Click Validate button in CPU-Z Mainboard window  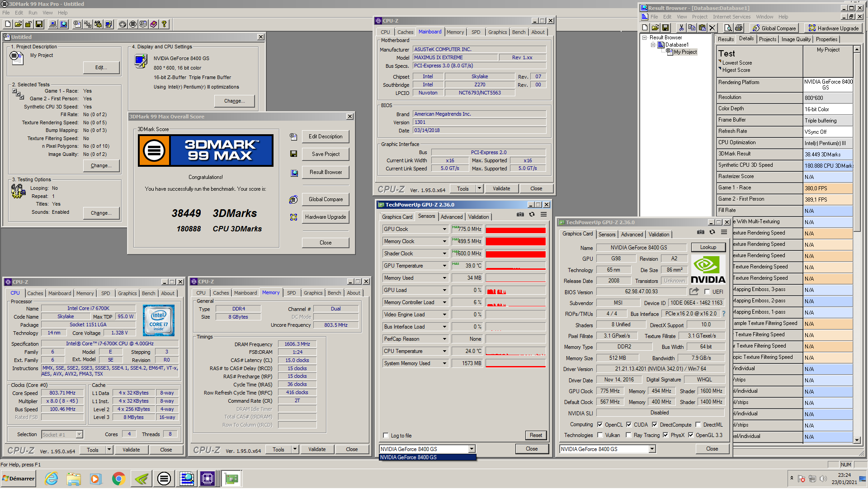click(x=501, y=188)
